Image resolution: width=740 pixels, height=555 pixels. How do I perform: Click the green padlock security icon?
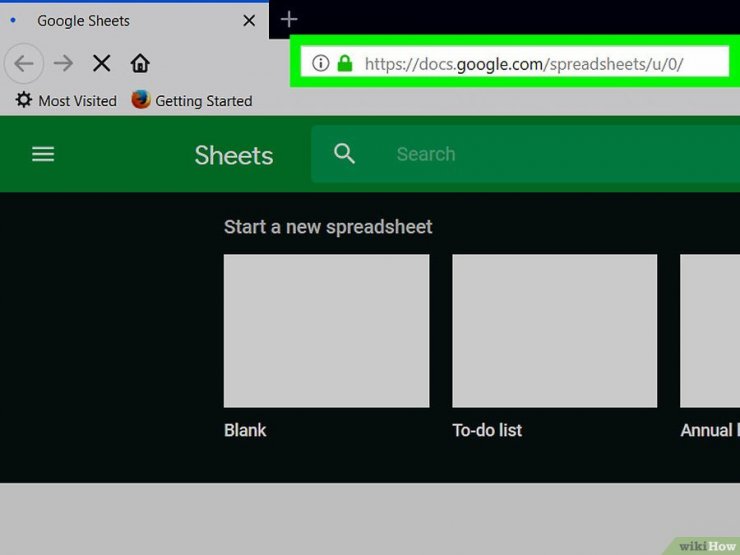tap(345, 63)
